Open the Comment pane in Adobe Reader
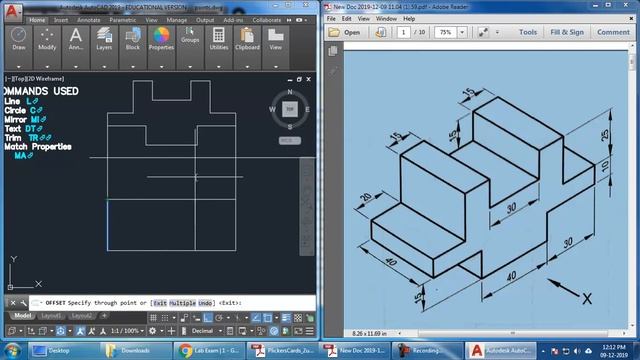The width and height of the screenshot is (640, 360). coord(613,32)
